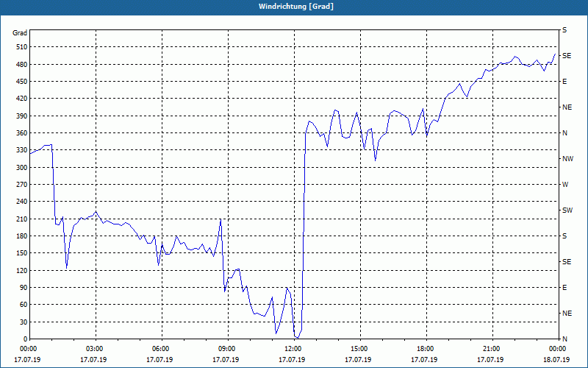The width and height of the screenshot is (588, 368).
Task: Click the 18.07.19 date label
Action: pyautogui.click(x=556, y=360)
